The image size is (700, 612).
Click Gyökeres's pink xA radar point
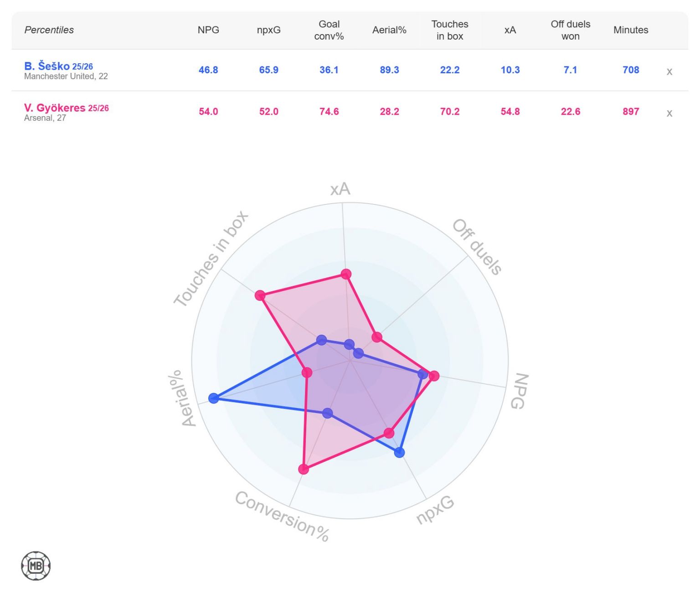click(x=346, y=274)
